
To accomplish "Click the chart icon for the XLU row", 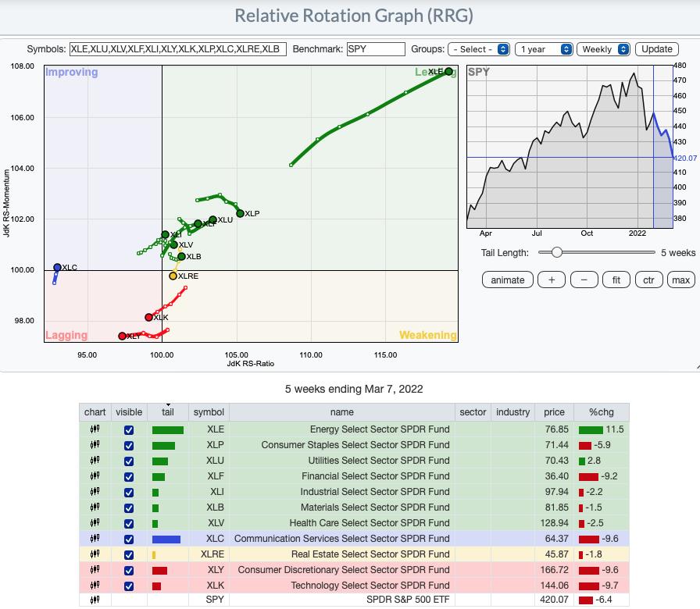I will pyautogui.click(x=95, y=461).
